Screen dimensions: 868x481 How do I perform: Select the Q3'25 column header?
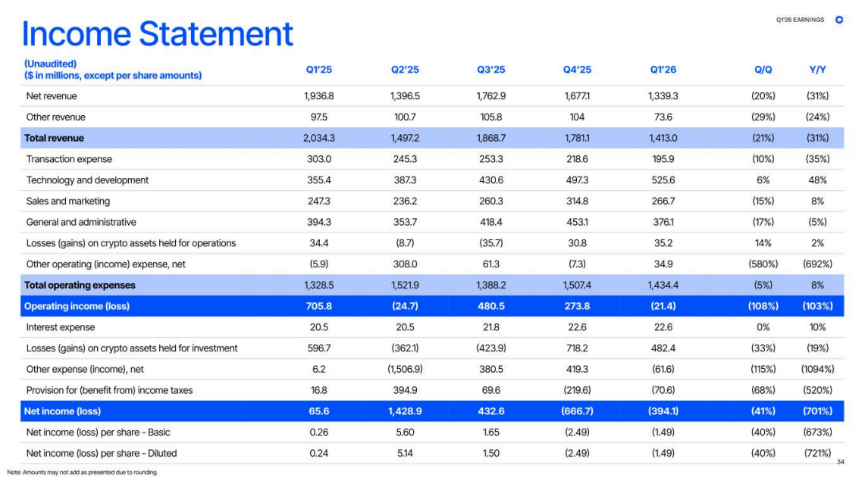click(491, 70)
